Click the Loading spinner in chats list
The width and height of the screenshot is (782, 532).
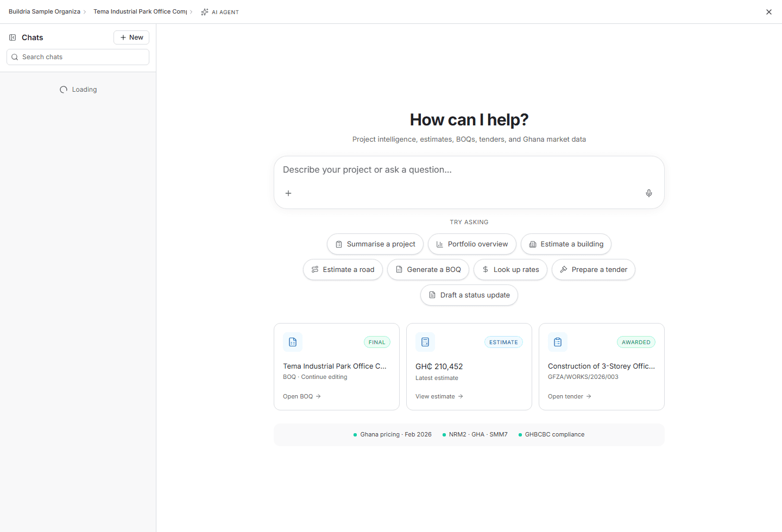64,90
